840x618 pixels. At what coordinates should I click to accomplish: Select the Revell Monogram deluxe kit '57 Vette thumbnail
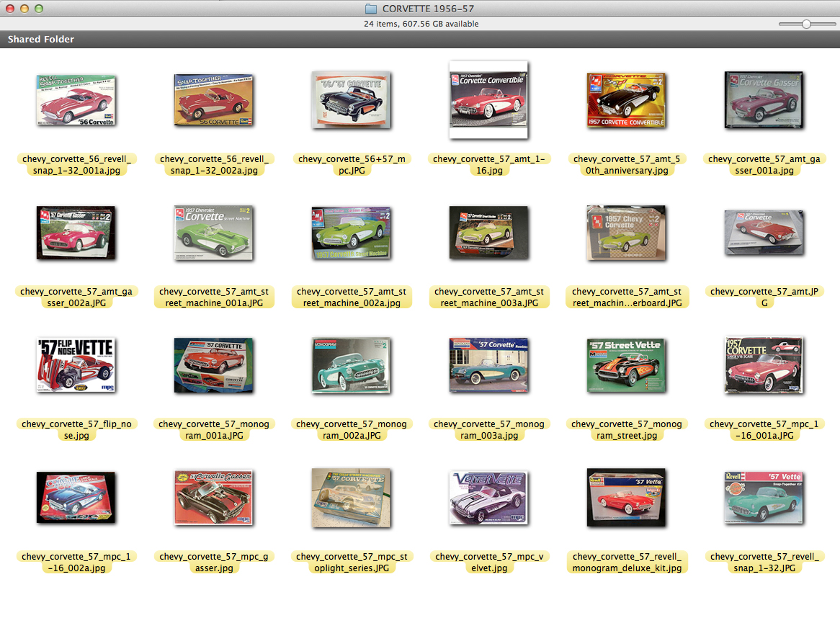pos(627,498)
